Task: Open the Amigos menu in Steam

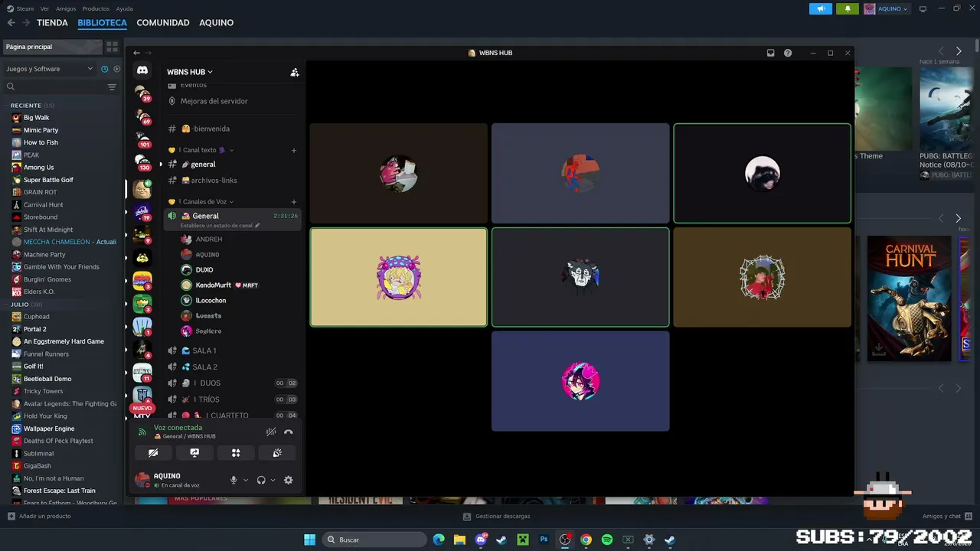Action: tap(66, 8)
